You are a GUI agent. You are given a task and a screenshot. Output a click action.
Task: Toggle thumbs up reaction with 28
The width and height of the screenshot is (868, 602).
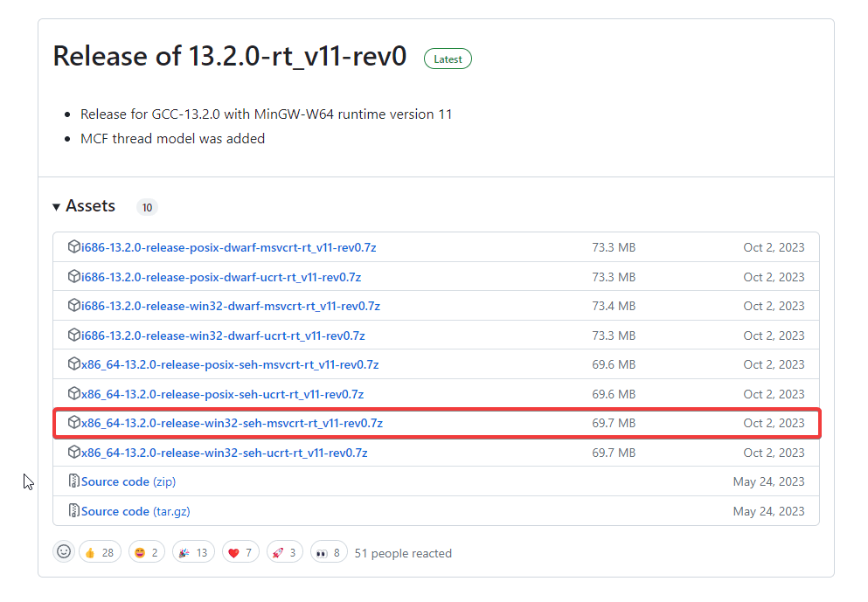[100, 553]
